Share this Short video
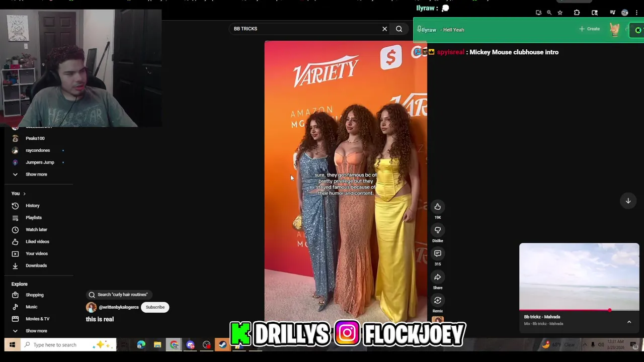The height and width of the screenshot is (362, 644). coord(438,277)
